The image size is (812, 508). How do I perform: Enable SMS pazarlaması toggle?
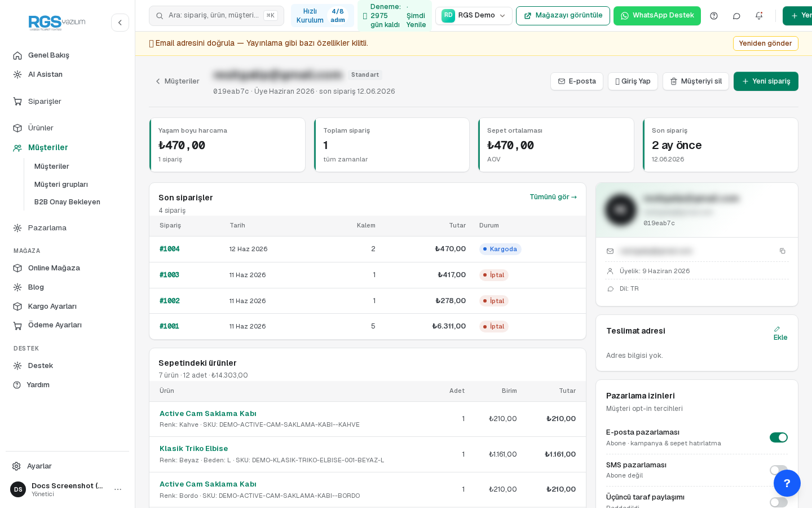coord(779,470)
